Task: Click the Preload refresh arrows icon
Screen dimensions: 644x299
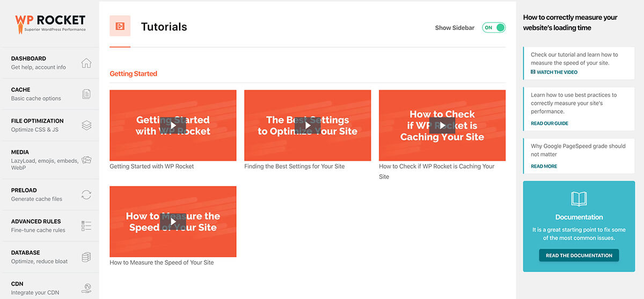Action: pyautogui.click(x=86, y=195)
